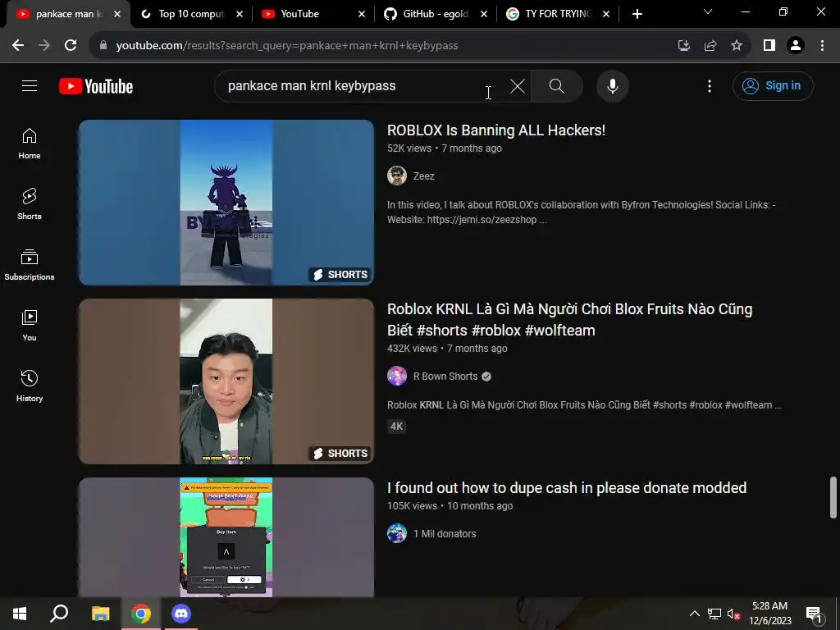
Task: Clear the search query with the X icon
Action: 517,85
